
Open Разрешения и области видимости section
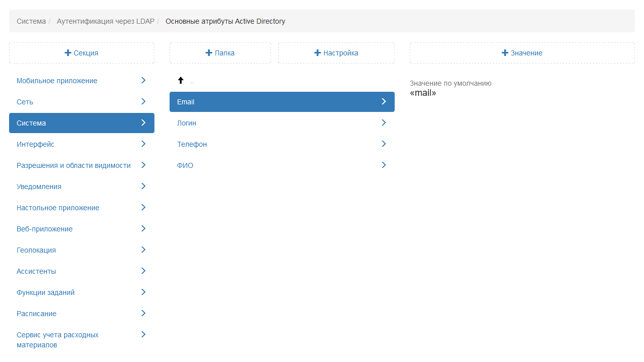pyautogui.click(x=74, y=165)
